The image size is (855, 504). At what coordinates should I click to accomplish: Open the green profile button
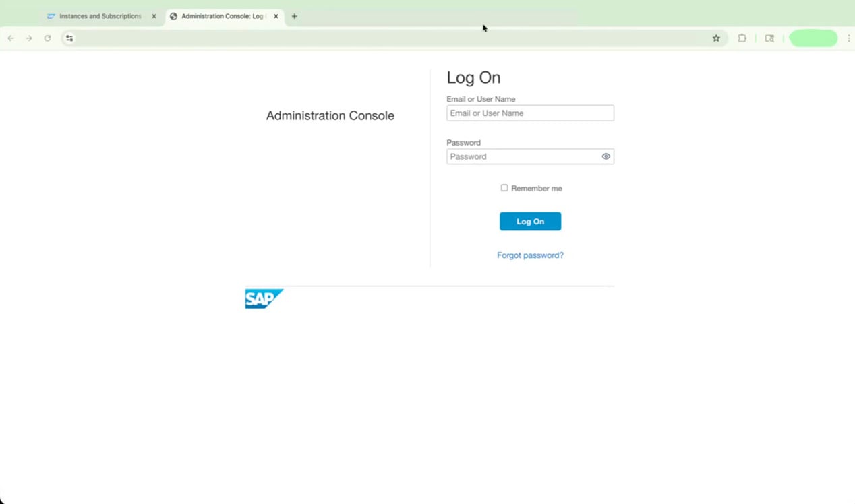813,38
